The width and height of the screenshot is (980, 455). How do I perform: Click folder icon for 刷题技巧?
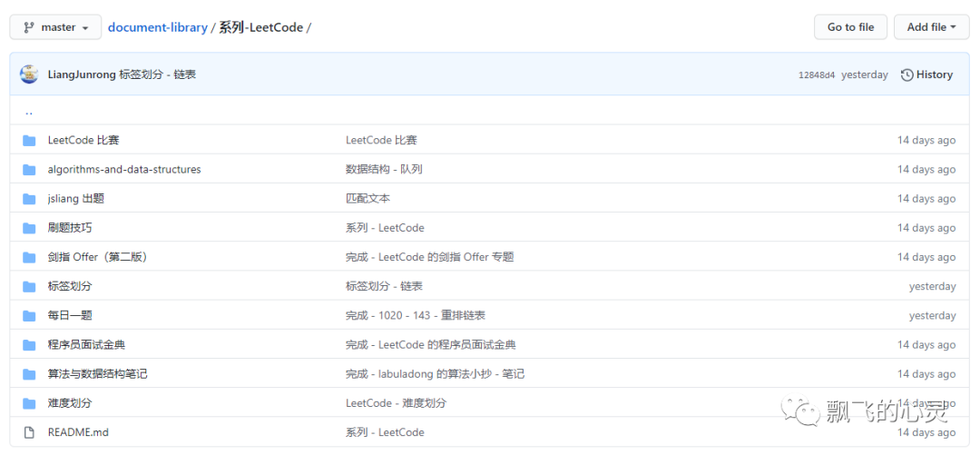click(x=29, y=228)
